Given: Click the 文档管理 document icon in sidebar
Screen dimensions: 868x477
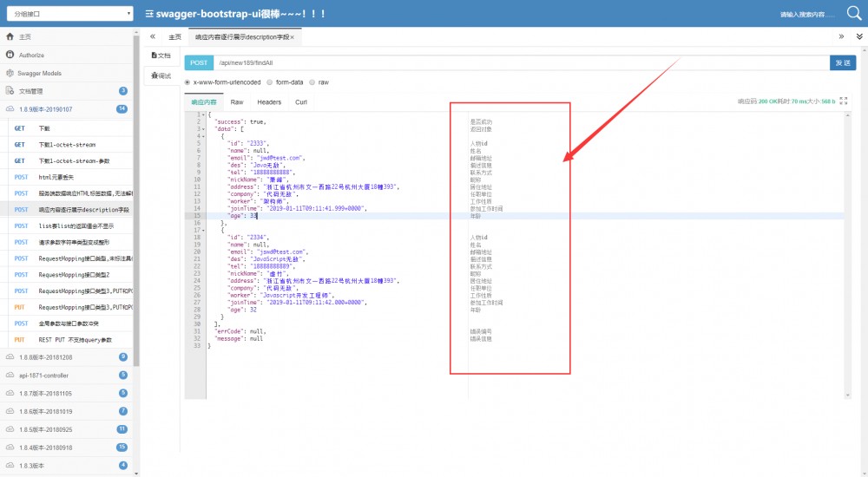Looking at the screenshot, I should [10, 91].
